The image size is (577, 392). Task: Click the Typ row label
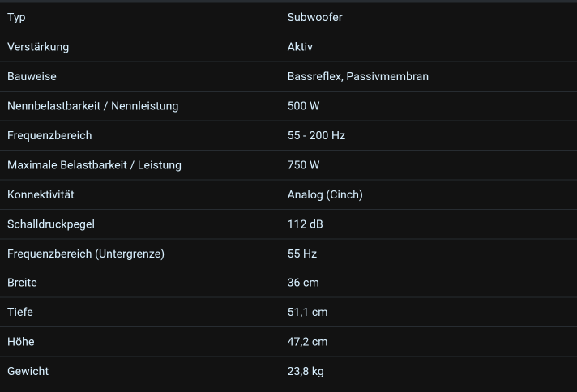16,17
